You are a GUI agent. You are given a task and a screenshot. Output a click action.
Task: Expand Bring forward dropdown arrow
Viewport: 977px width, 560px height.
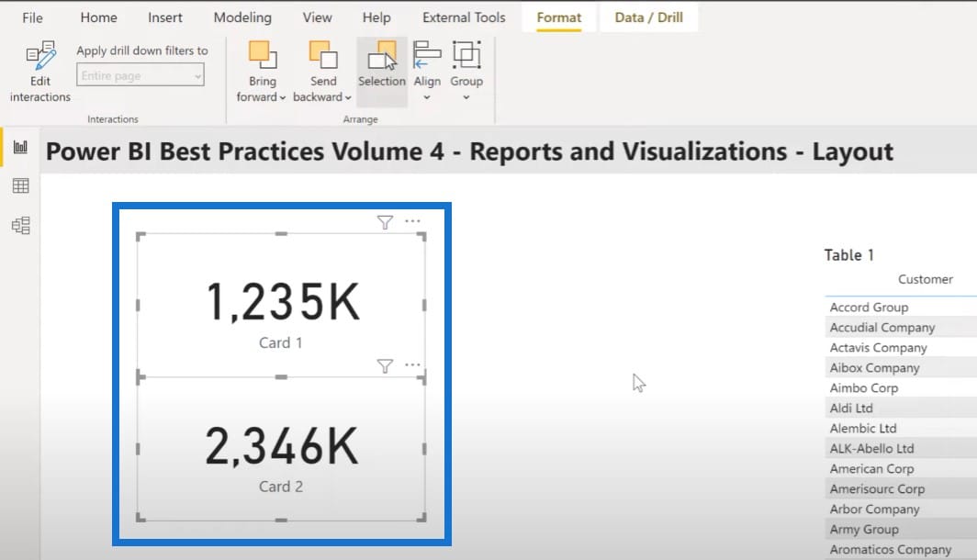[x=282, y=98]
